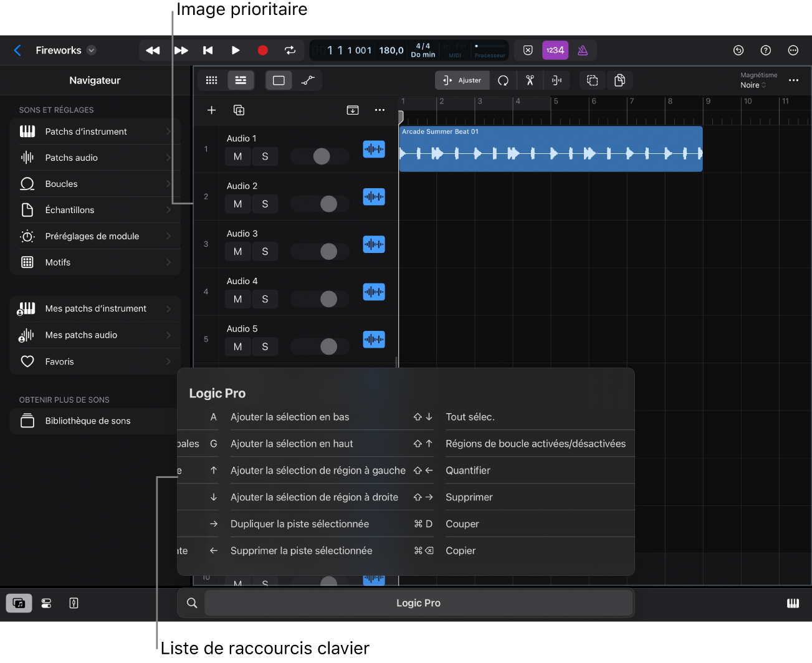Image resolution: width=812 pixels, height=663 pixels.
Task: Expand Préréglages de module category
Action: click(x=95, y=236)
